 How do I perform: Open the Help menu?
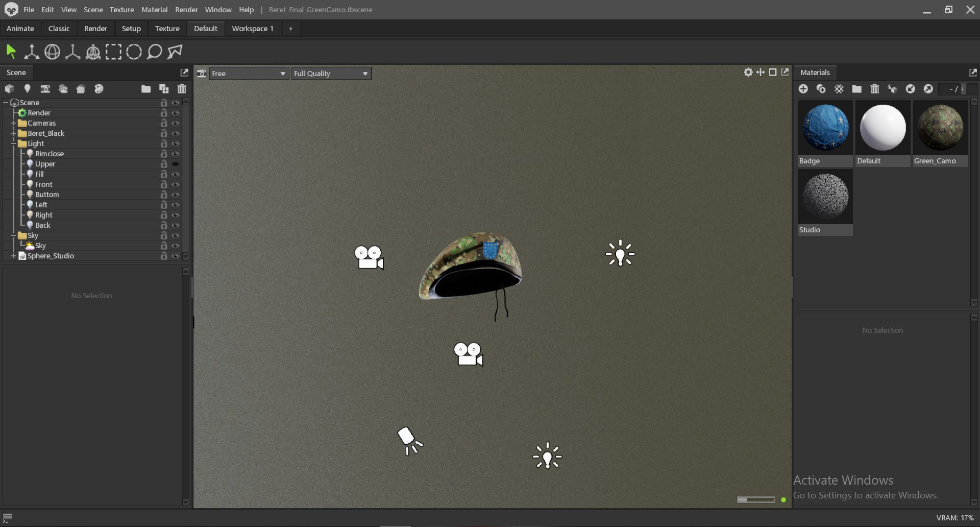[246, 10]
